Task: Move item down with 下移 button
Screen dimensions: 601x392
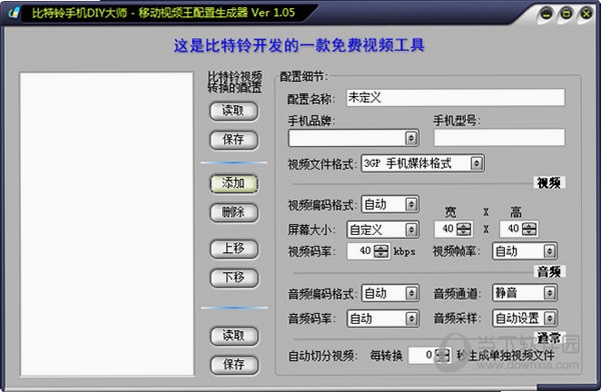Action: (x=234, y=277)
